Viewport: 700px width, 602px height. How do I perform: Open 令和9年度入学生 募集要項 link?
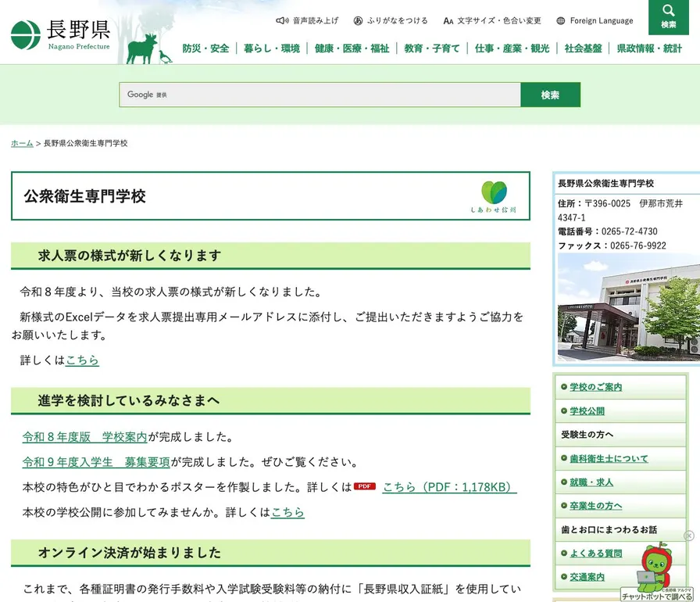[x=96, y=462]
